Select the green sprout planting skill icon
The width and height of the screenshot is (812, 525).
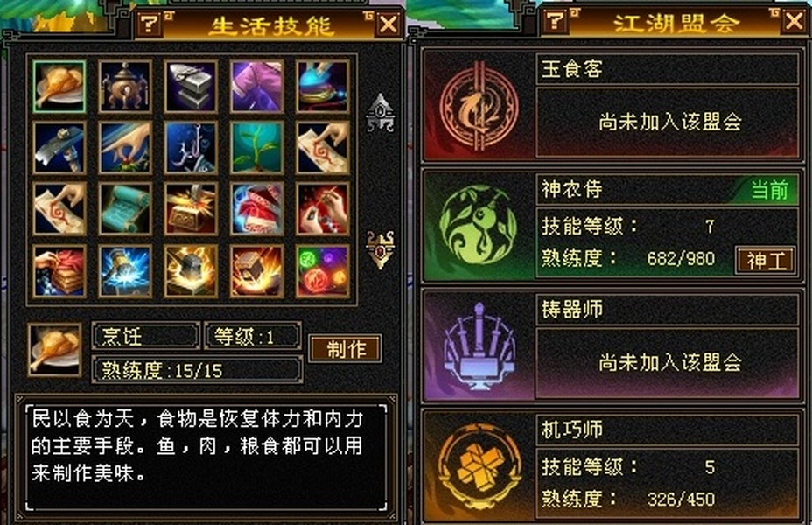point(257,148)
